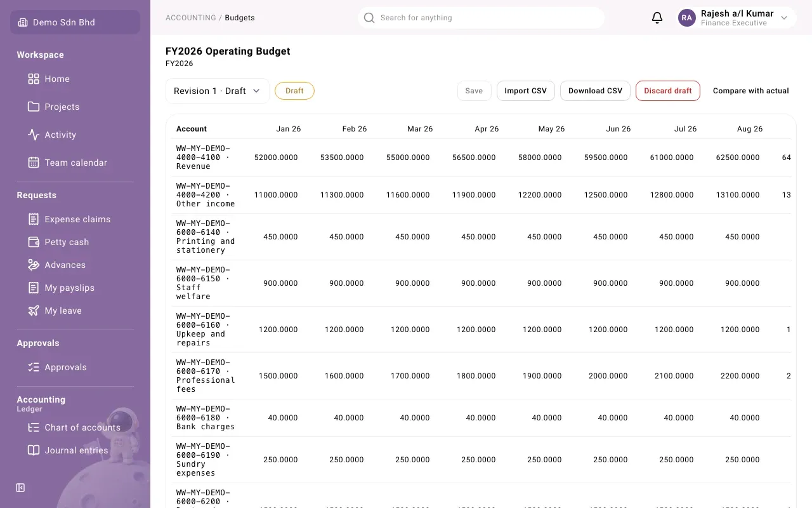The height and width of the screenshot is (508, 812).
Task: Click the Chart of accounts tree icon
Action: 34,427
